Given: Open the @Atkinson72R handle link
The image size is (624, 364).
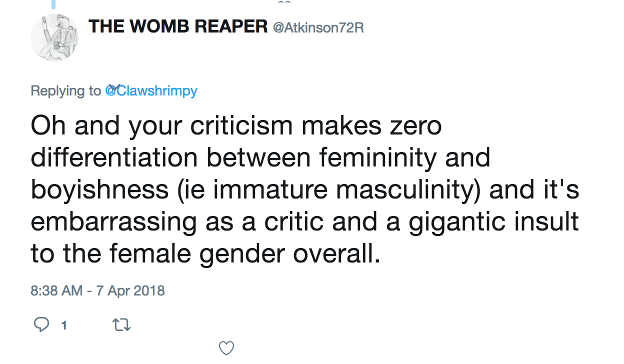Looking at the screenshot, I should tap(317, 27).
